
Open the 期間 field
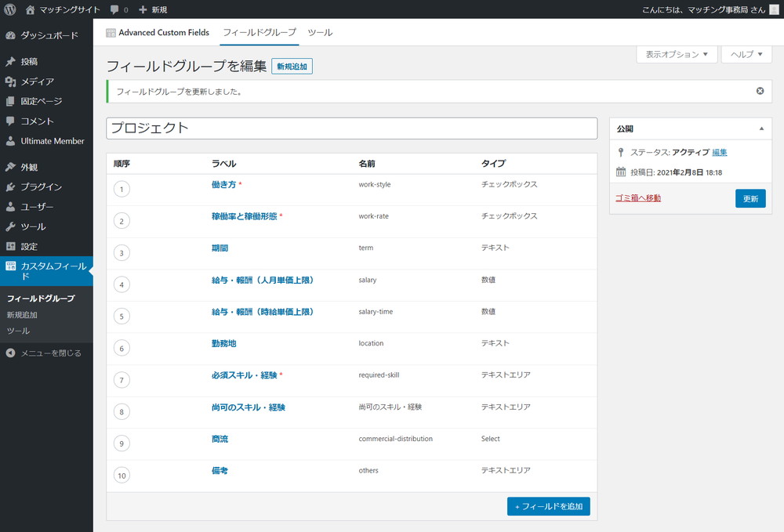click(x=220, y=248)
